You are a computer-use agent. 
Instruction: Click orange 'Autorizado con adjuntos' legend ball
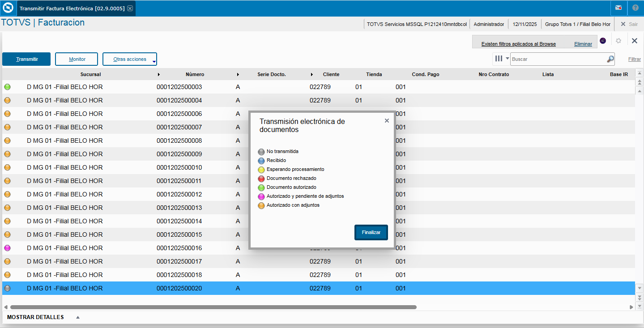(261, 205)
